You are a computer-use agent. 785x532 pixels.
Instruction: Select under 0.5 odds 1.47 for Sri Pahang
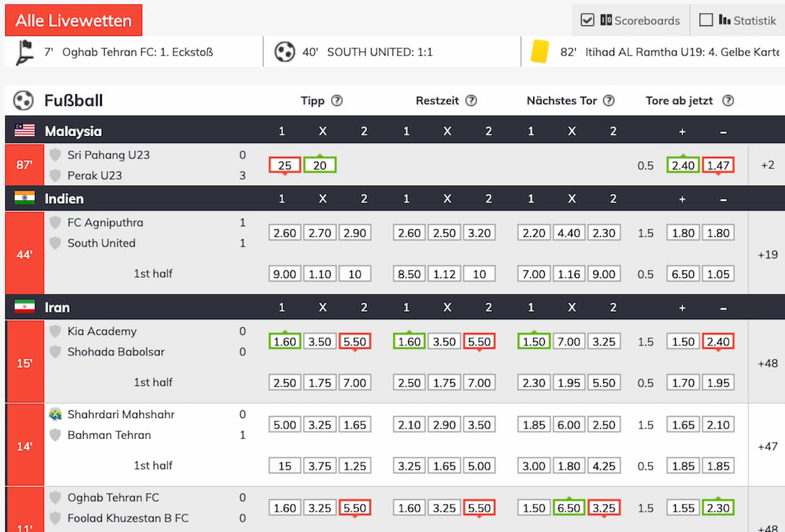[718, 165]
